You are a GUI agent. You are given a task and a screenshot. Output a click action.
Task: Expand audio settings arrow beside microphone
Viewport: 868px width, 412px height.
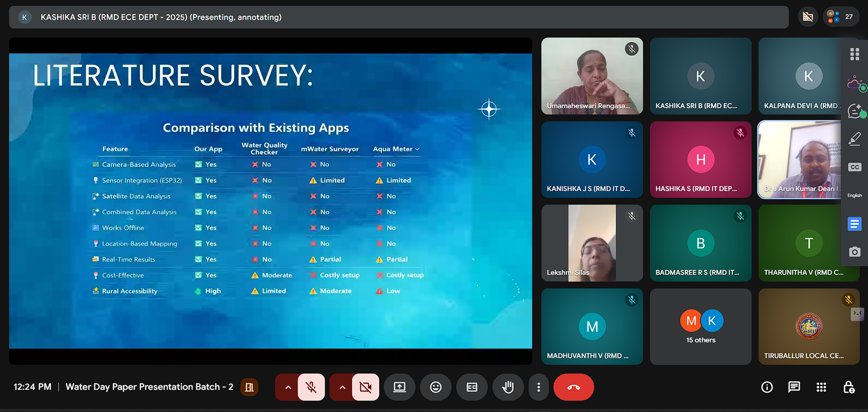coord(288,387)
